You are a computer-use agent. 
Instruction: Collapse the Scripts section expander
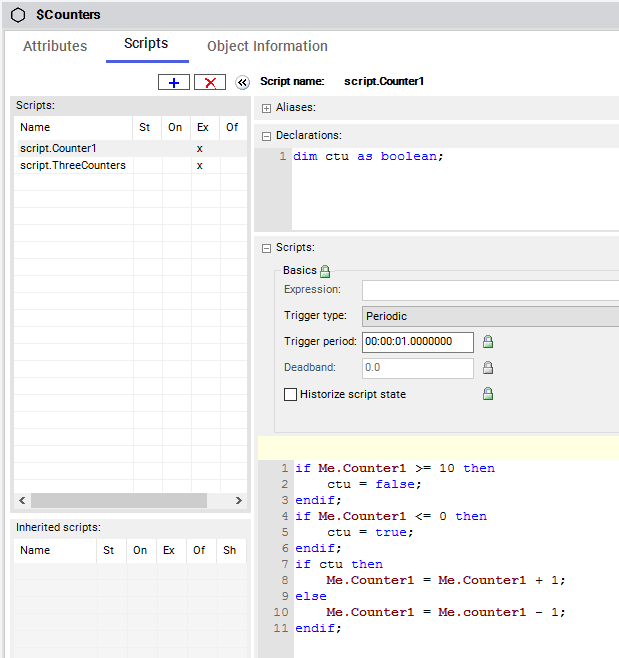coord(267,248)
